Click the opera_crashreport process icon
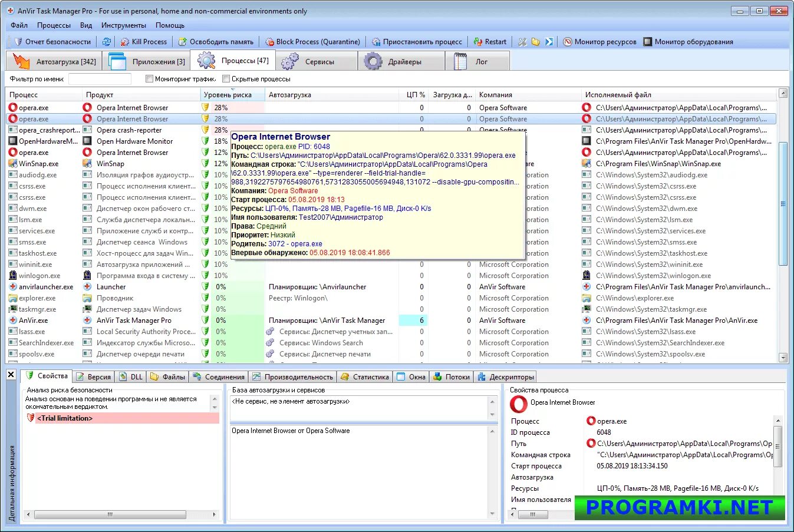The image size is (794, 532). 13,130
